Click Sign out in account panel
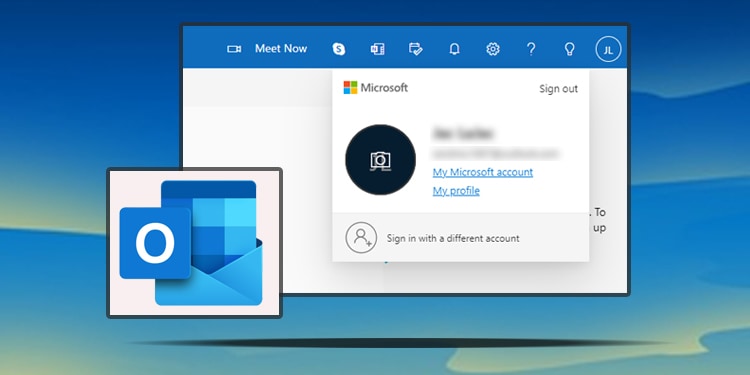 [558, 88]
